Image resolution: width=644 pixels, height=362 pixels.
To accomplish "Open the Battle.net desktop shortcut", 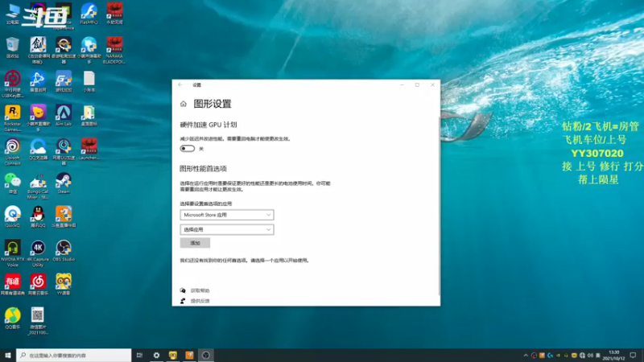I will coord(38,81).
